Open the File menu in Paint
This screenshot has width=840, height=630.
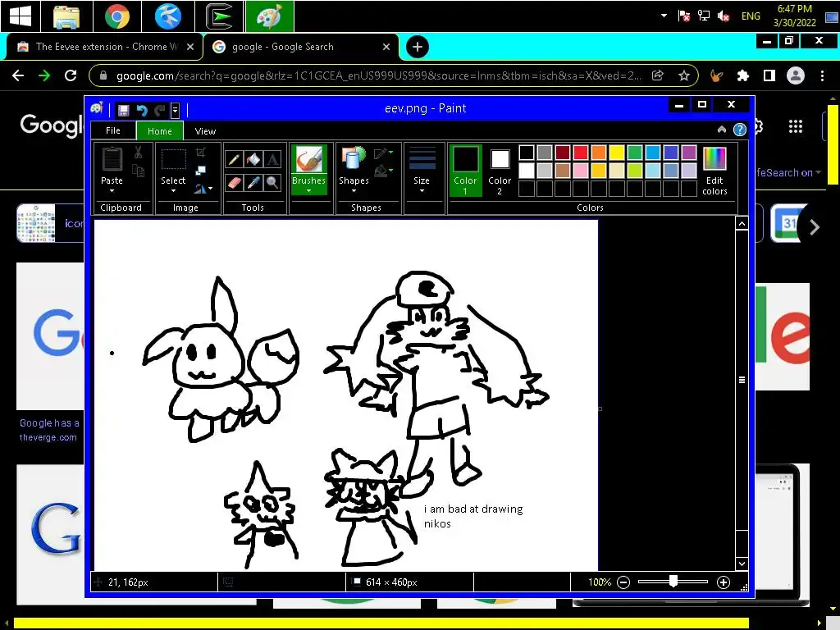[113, 130]
